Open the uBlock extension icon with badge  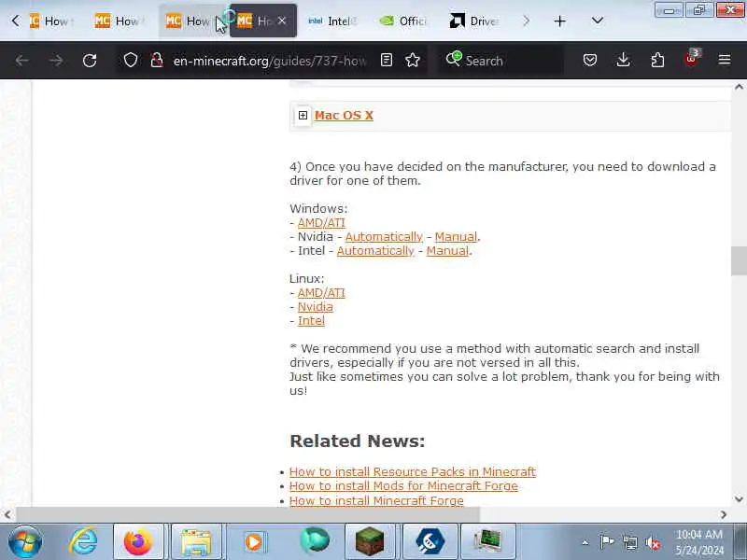691,59
